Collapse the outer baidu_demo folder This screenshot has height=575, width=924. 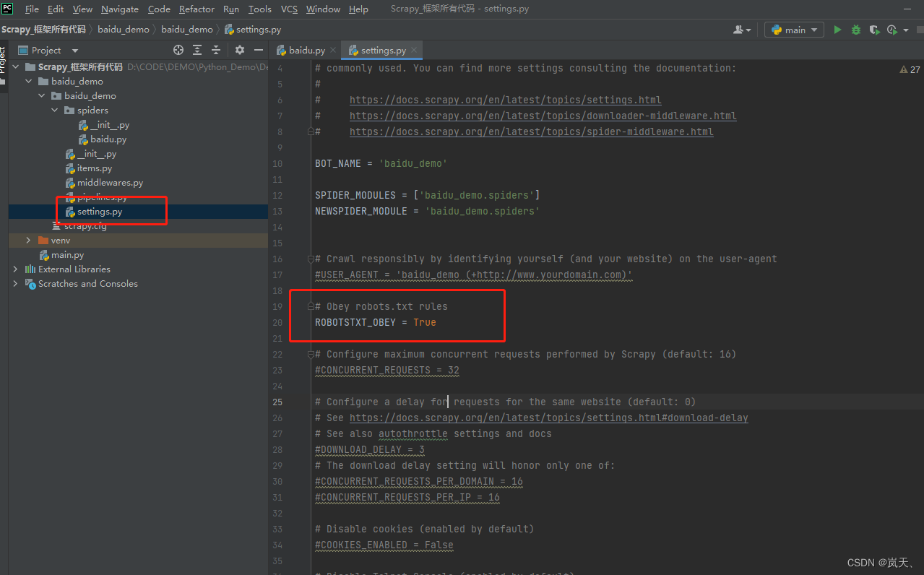point(28,81)
